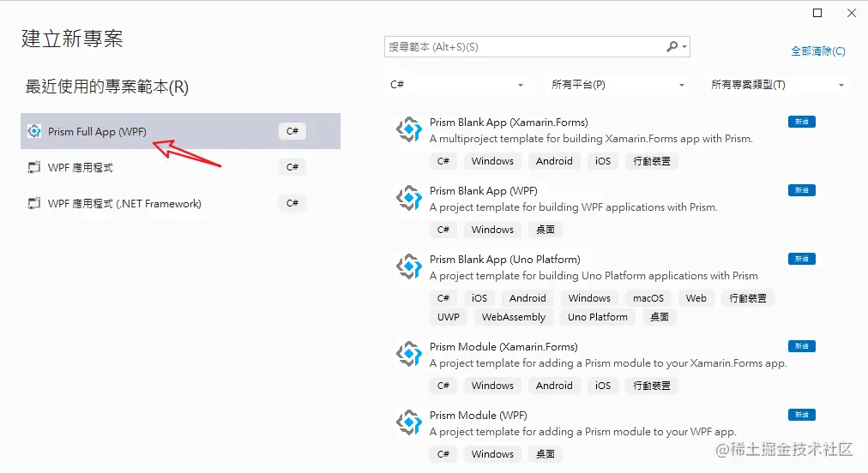Click C# badge on WPF 應用程式 (.NET Framework) row
The width and height of the screenshot is (868, 473).
292,203
